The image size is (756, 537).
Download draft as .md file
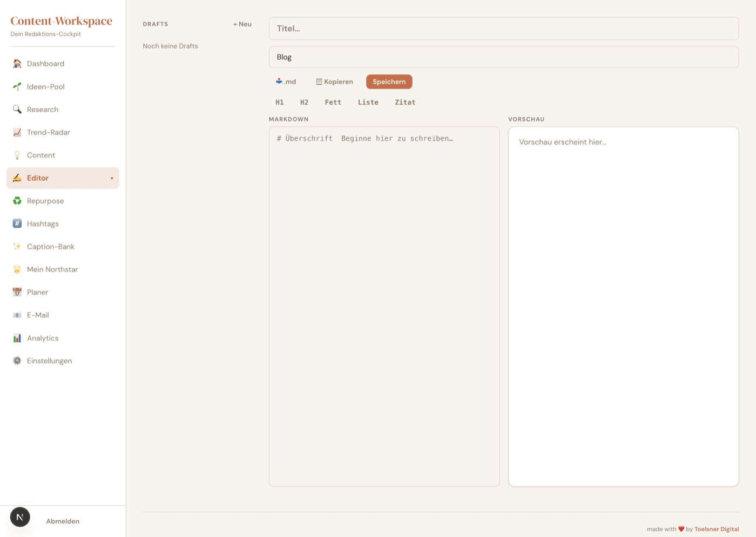pos(286,81)
